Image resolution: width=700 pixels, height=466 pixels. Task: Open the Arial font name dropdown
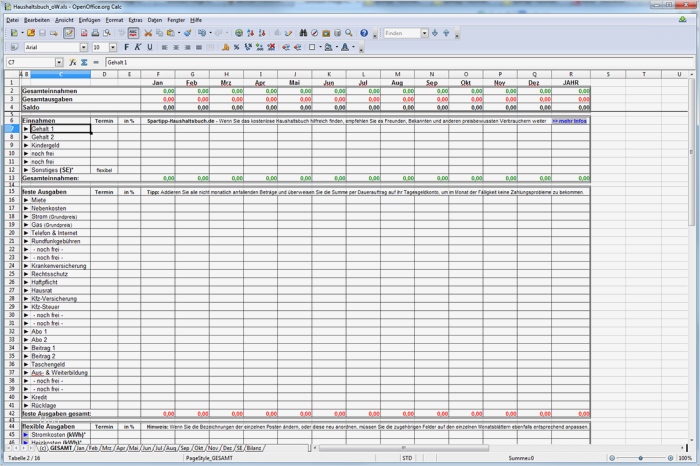[84, 47]
